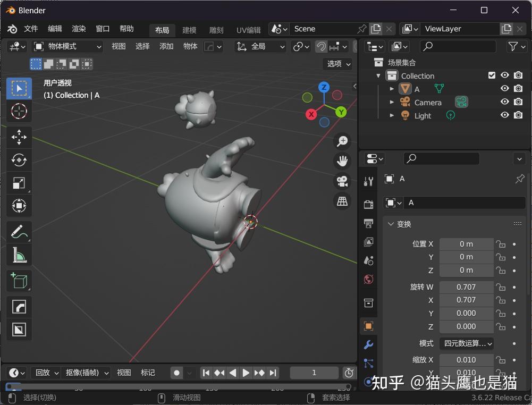
Task: Open the Modifier properties wrench icon
Action: coord(368,345)
